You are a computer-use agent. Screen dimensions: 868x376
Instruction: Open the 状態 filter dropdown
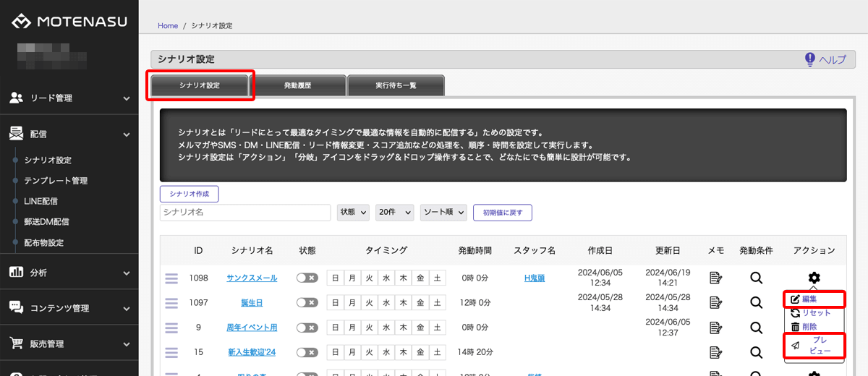coord(353,213)
